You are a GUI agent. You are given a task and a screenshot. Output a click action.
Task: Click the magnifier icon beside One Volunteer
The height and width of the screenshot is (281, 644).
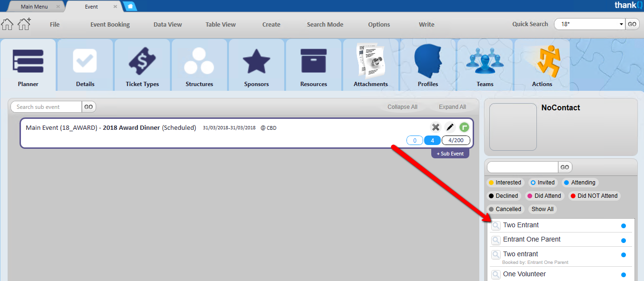tap(496, 274)
